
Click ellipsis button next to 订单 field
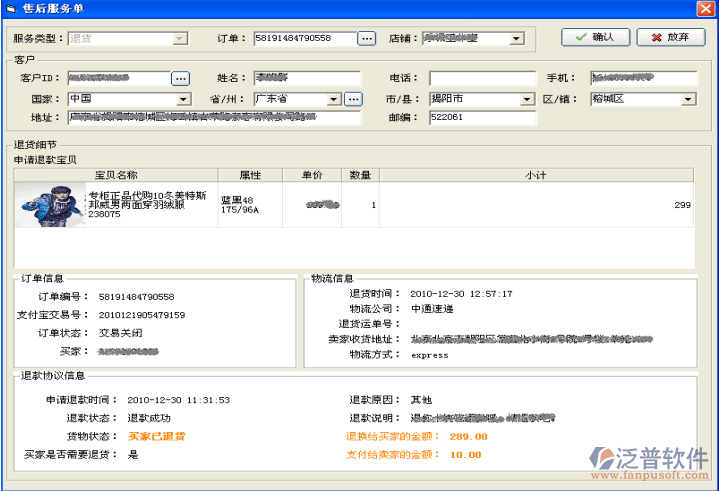[367, 38]
